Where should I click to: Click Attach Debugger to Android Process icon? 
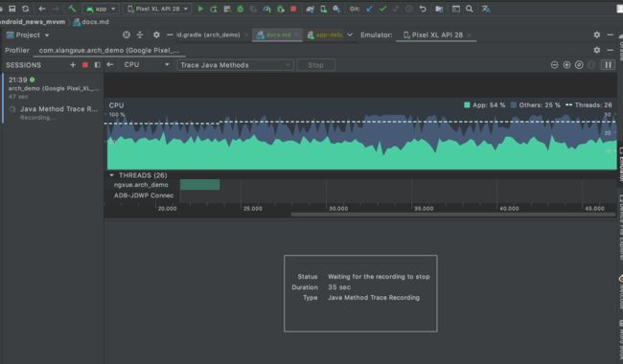281,9
